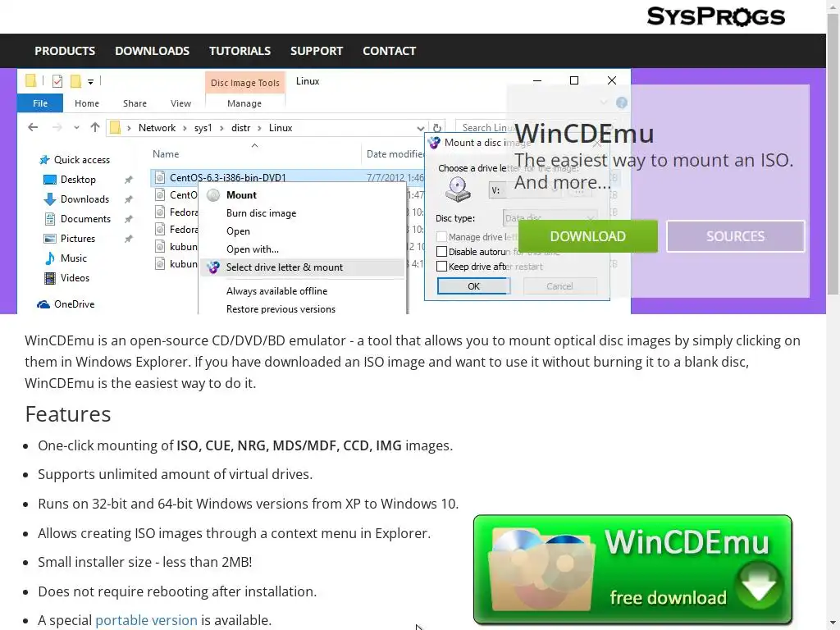Select the Manage ribbon tab

pos(244,103)
